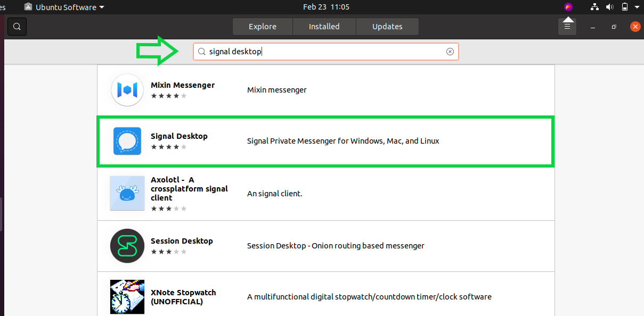Screen dimensions: 644x316
Task: Open the clock showing Feb 23 11:05
Action: point(326,7)
